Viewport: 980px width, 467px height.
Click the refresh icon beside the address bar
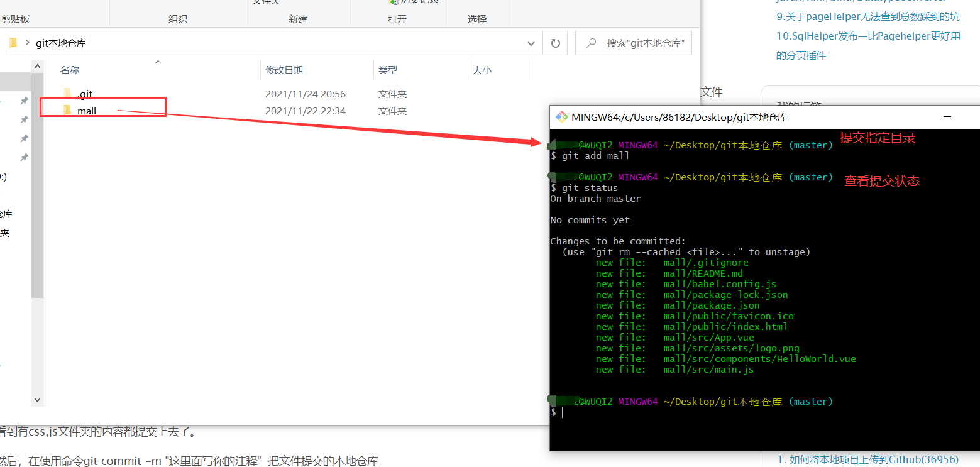555,43
